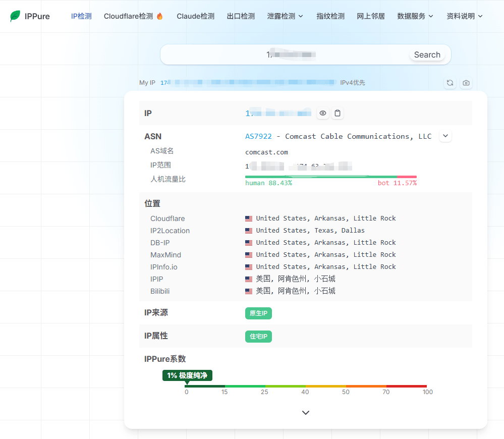Click the US flag beside Cloudflare location
The width and height of the screenshot is (504, 439).
(249, 218)
